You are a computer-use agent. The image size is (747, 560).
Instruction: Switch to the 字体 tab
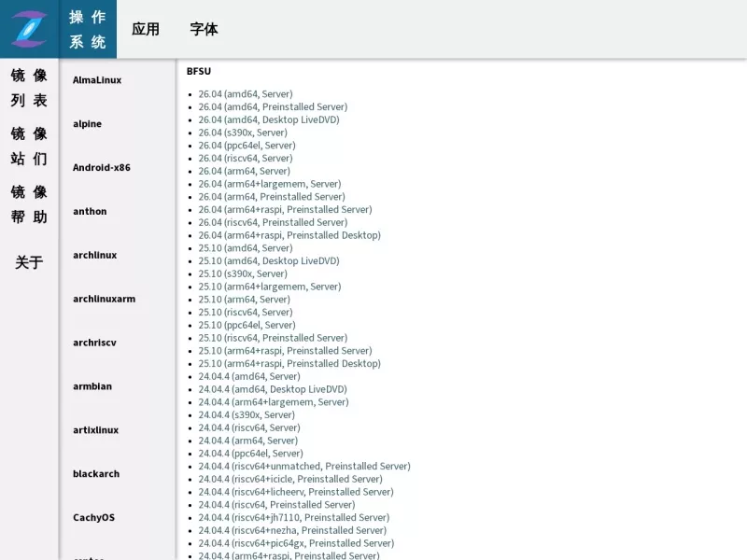204,29
